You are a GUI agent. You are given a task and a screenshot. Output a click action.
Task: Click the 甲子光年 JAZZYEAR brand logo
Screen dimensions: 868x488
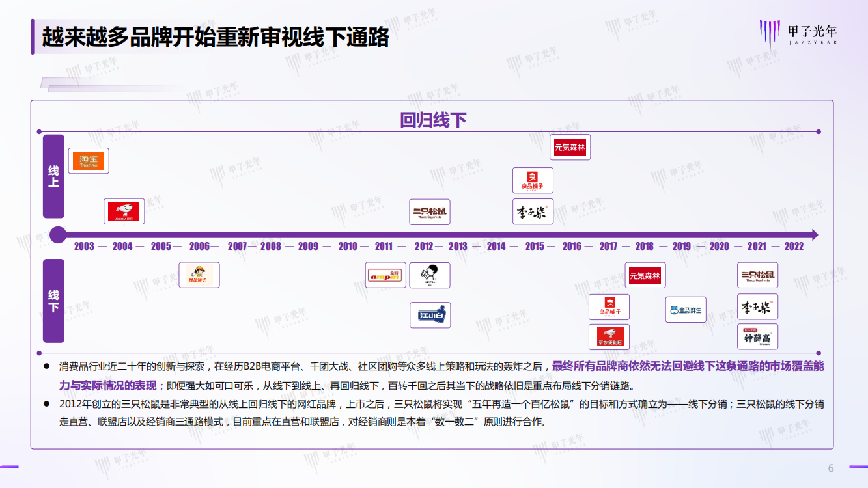tap(798, 34)
